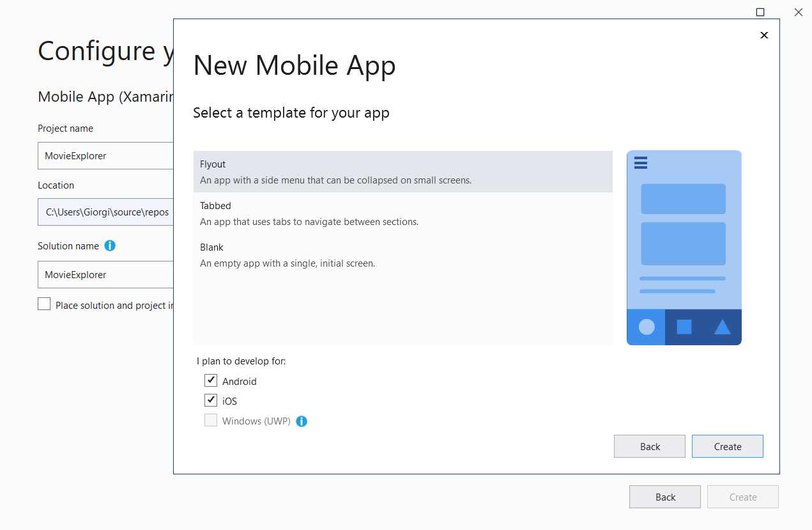Toggle the iOS platform checkbox
812x530 pixels.
(x=211, y=401)
